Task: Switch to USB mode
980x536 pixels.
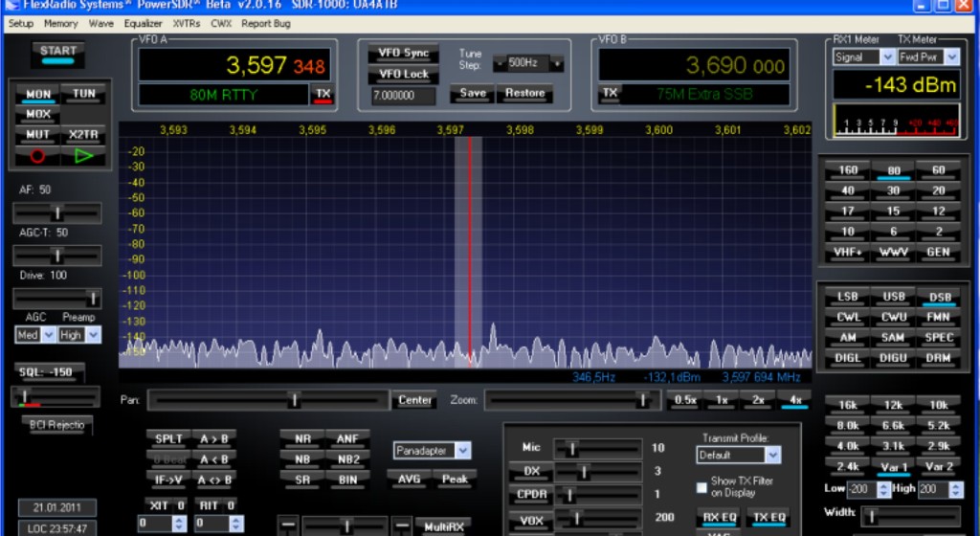Action: [x=893, y=297]
